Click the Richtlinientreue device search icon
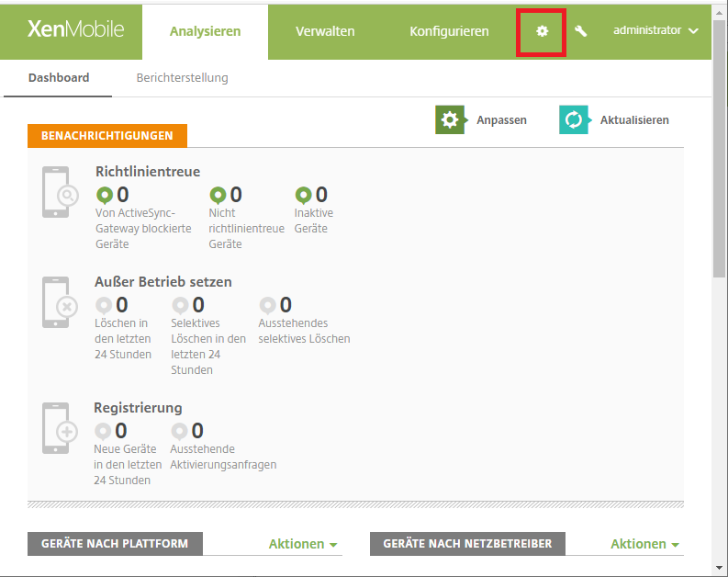728x577 pixels. click(55, 192)
